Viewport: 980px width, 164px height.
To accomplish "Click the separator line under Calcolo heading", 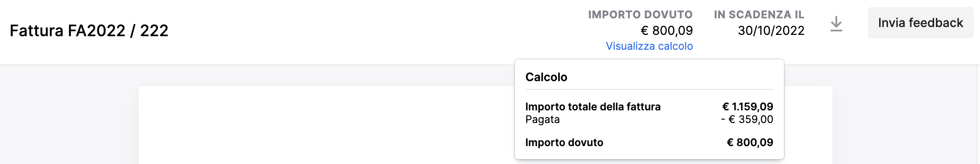I will click(x=649, y=89).
